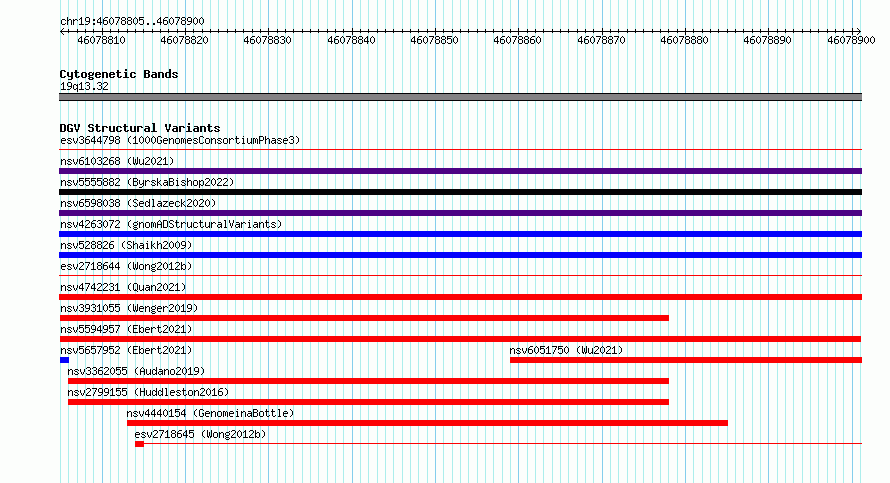Click the chr19:46078805..46078900 region label
Screen dimensions: 890x483
click(x=132, y=21)
